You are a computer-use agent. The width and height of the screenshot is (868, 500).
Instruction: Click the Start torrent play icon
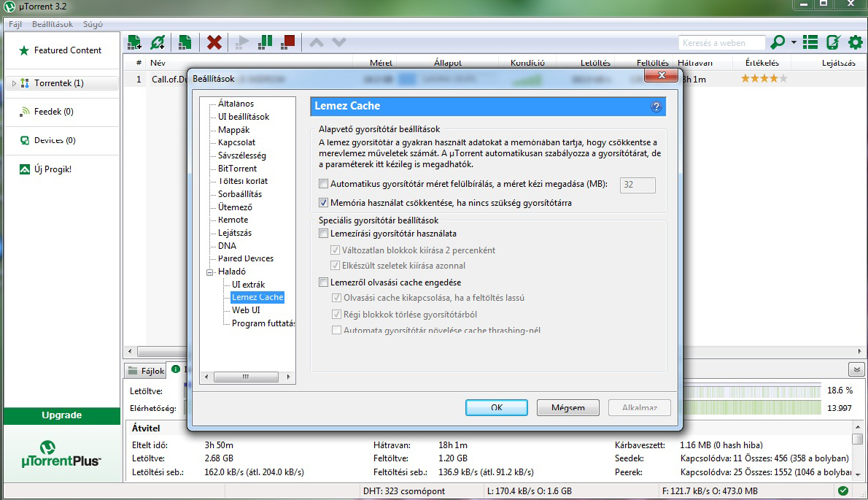[242, 42]
